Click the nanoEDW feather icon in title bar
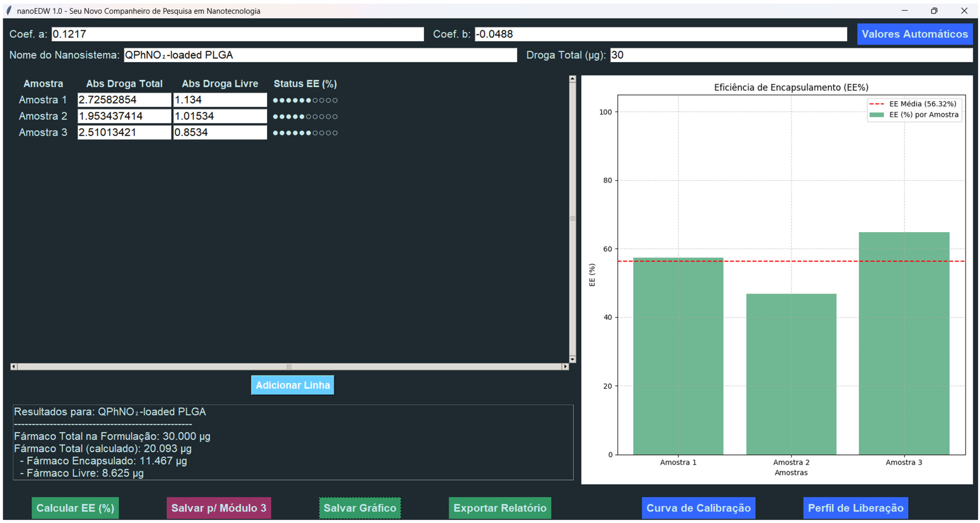Screen dimensions: 980x523 click(x=9, y=11)
